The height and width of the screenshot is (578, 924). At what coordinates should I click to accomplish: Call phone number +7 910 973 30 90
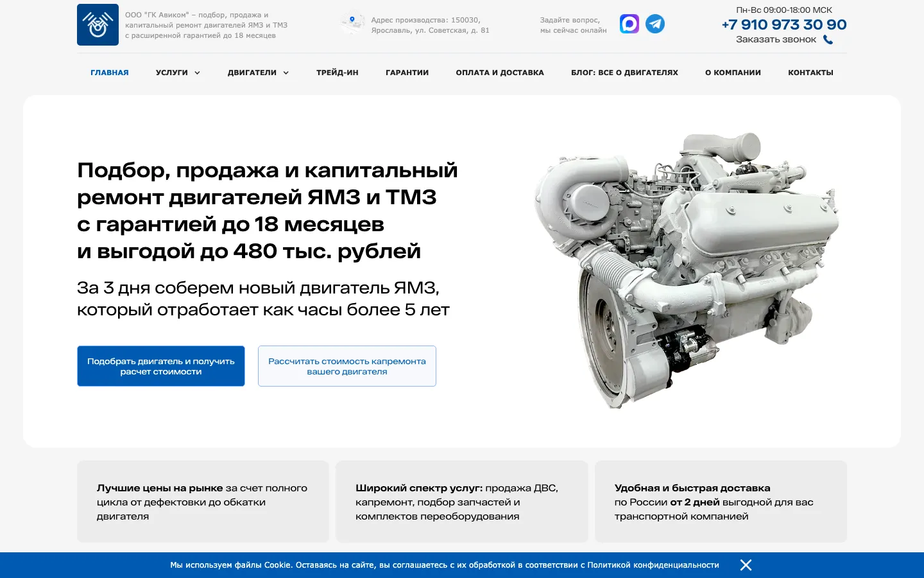point(784,24)
